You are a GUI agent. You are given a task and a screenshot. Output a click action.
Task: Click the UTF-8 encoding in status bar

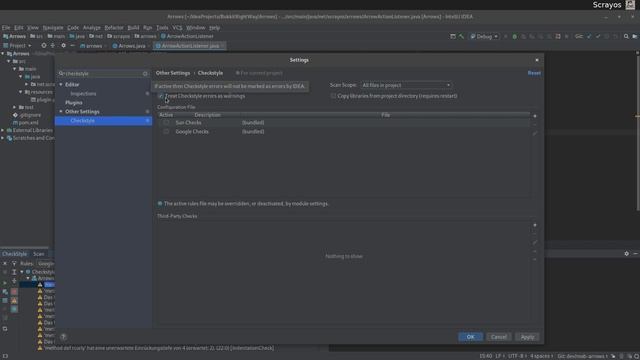517,356
